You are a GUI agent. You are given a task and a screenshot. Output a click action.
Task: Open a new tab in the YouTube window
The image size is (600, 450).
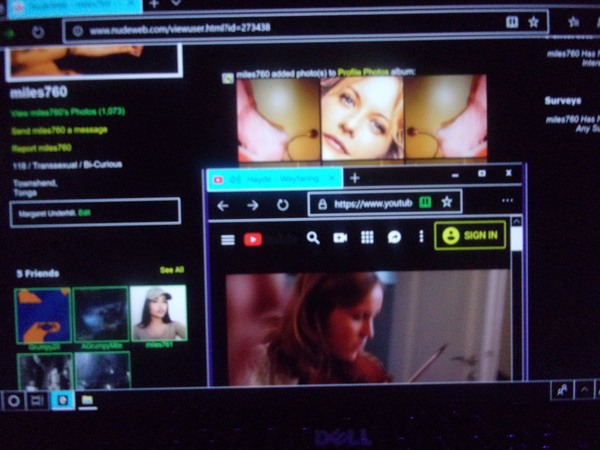point(354,178)
